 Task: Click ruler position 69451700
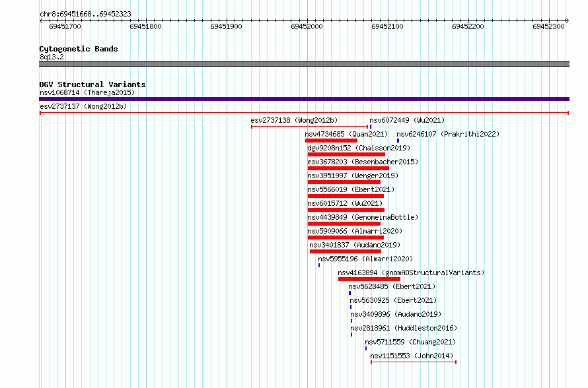coord(65,26)
